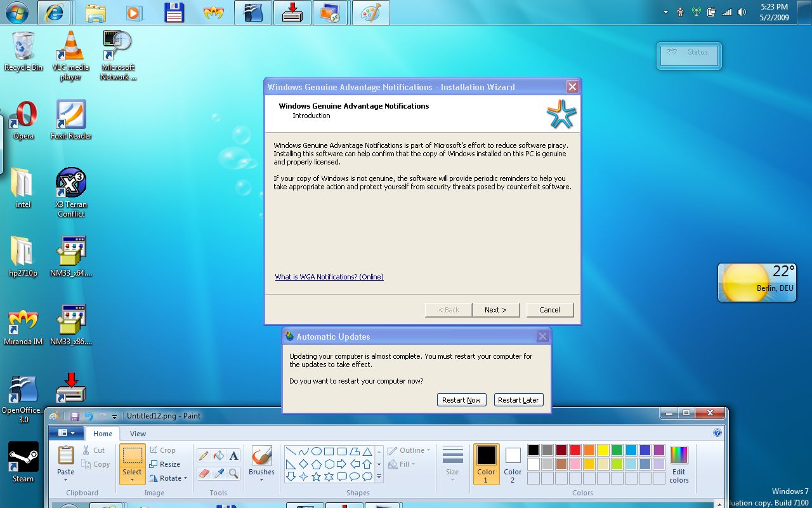This screenshot has height=508, width=812.
Task: Select the Text tool
Action: [233, 455]
